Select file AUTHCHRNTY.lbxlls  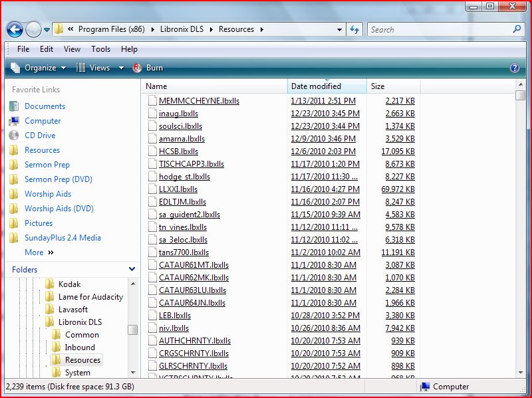coord(195,341)
